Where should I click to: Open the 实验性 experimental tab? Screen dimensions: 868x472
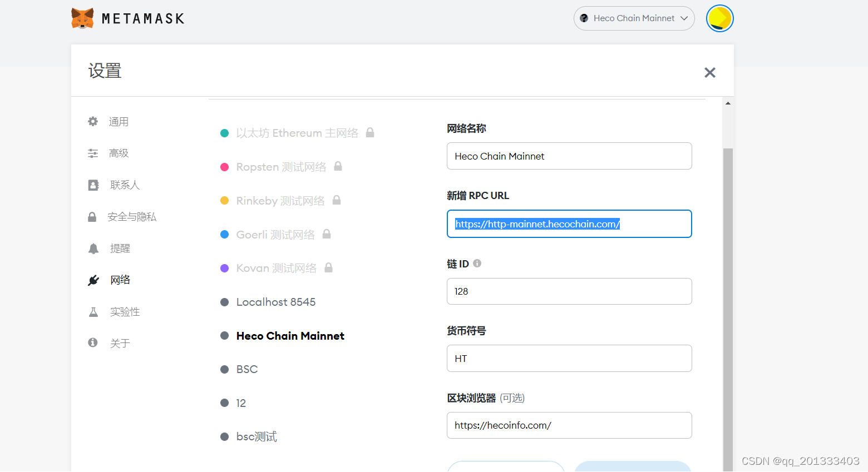(125, 312)
